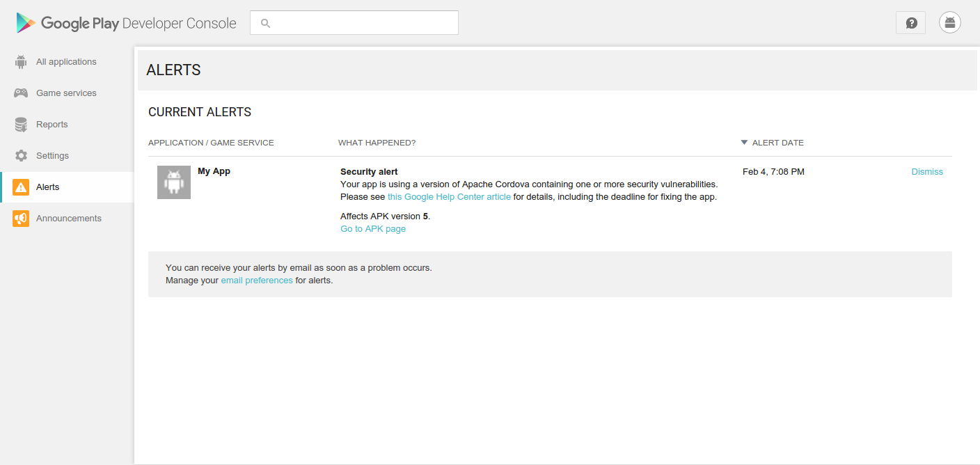Toggle the Alert Date sort arrow

click(745, 143)
